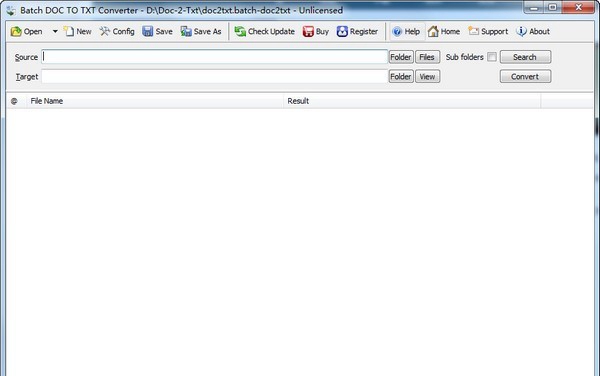Open Help from the toolbar

[406, 31]
